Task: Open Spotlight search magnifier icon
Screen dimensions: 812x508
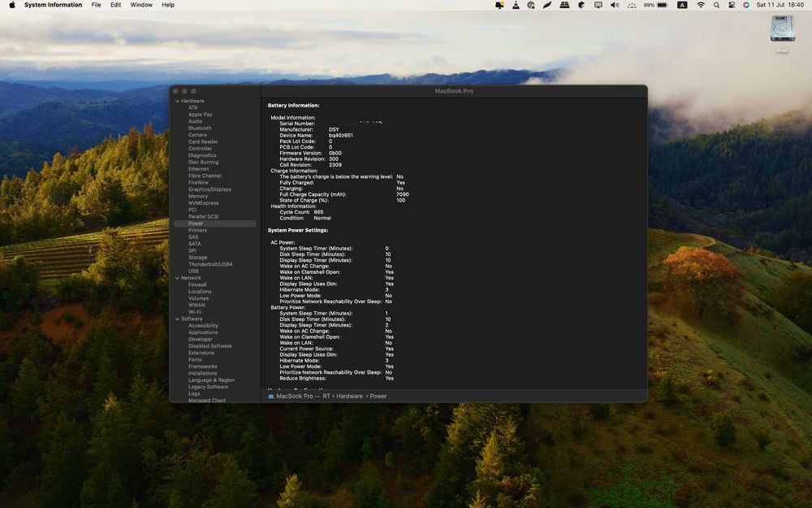Action: [x=716, y=5]
